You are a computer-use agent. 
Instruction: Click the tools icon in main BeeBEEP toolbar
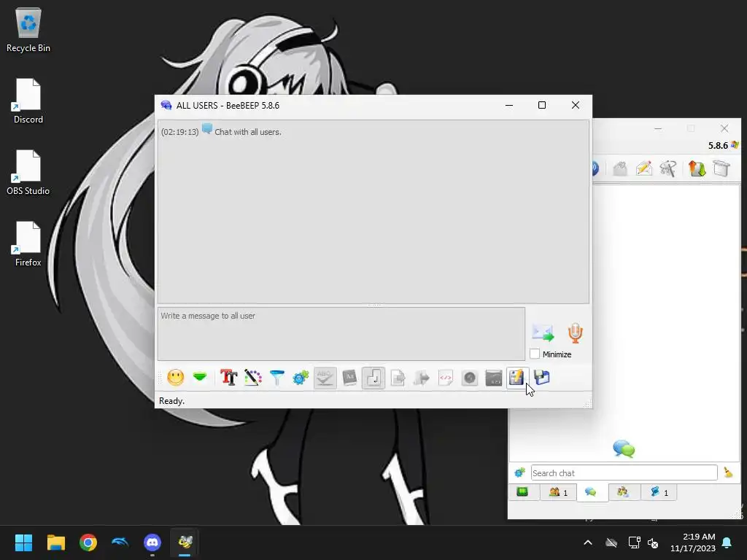point(668,168)
